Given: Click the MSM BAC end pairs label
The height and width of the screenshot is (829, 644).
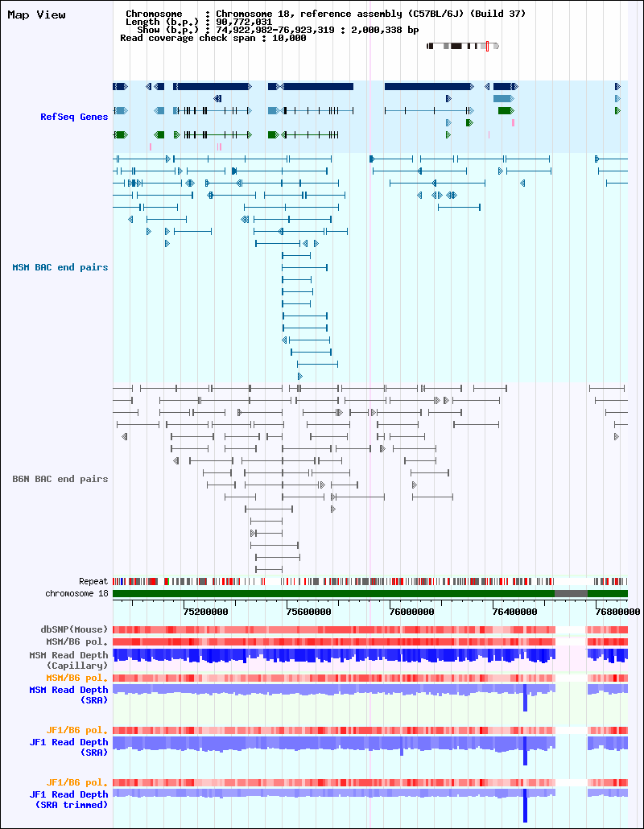Looking at the screenshot, I should pyautogui.click(x=60, y=267).
